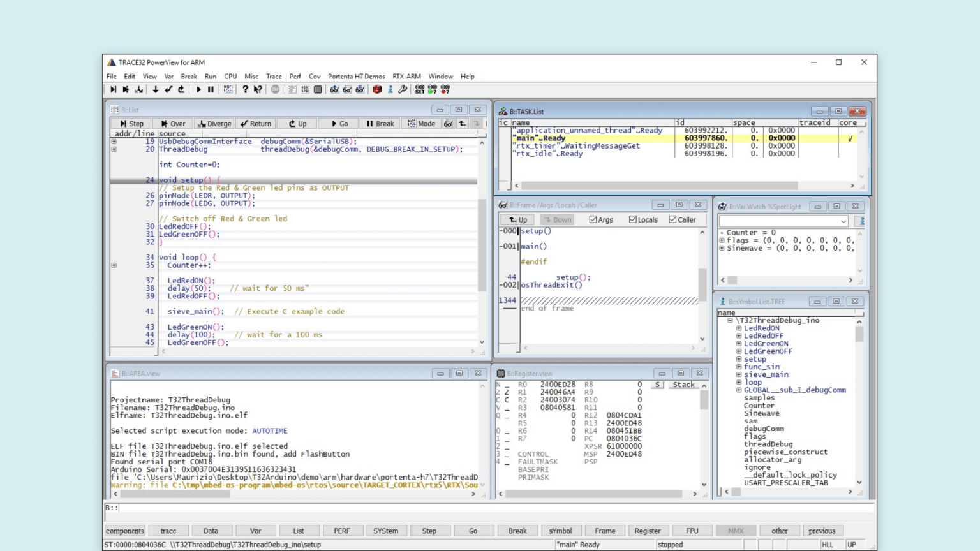Click the chip/CPU register toolbar icon
The width and height of the screenshot is (980, 551).
(318, 90)
